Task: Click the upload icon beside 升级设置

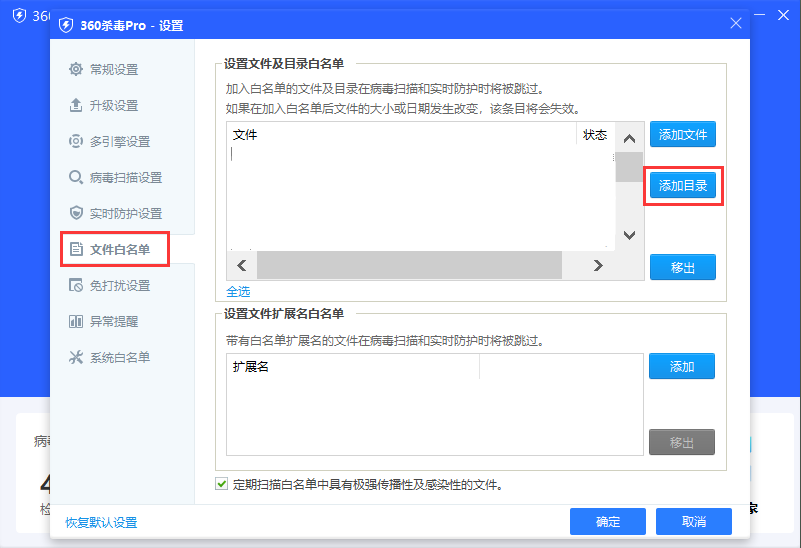Action: click(x=76, y=105)
